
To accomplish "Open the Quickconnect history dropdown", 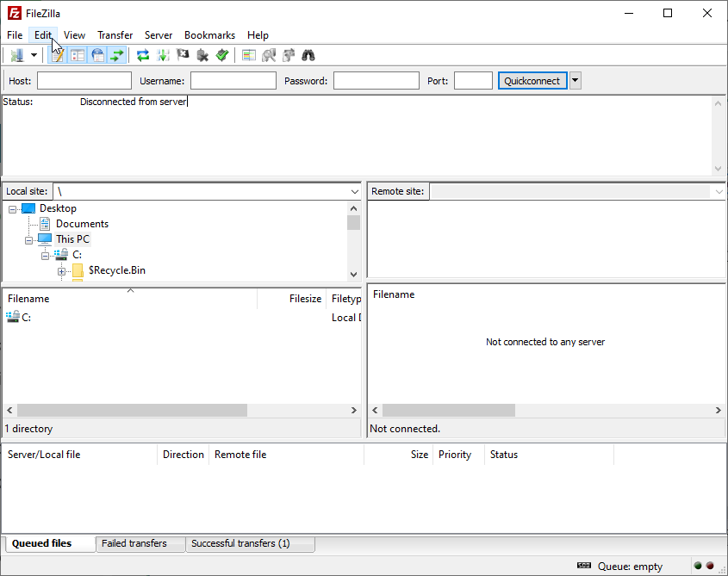I will point(576,81).
